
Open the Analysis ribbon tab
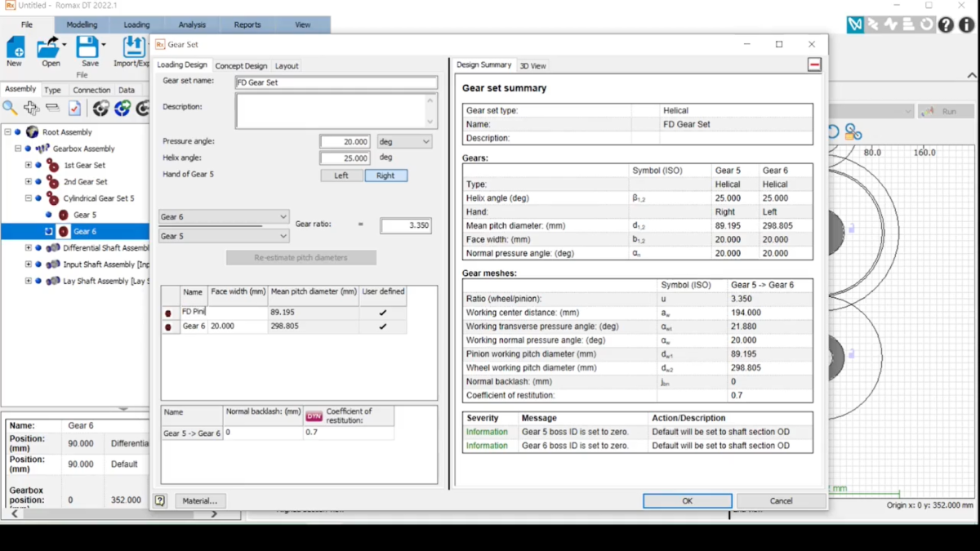(193, 25)
